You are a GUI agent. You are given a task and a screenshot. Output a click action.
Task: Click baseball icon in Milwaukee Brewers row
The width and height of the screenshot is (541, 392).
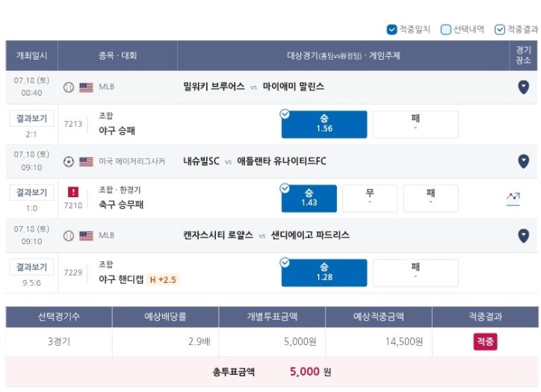point(69,87)
